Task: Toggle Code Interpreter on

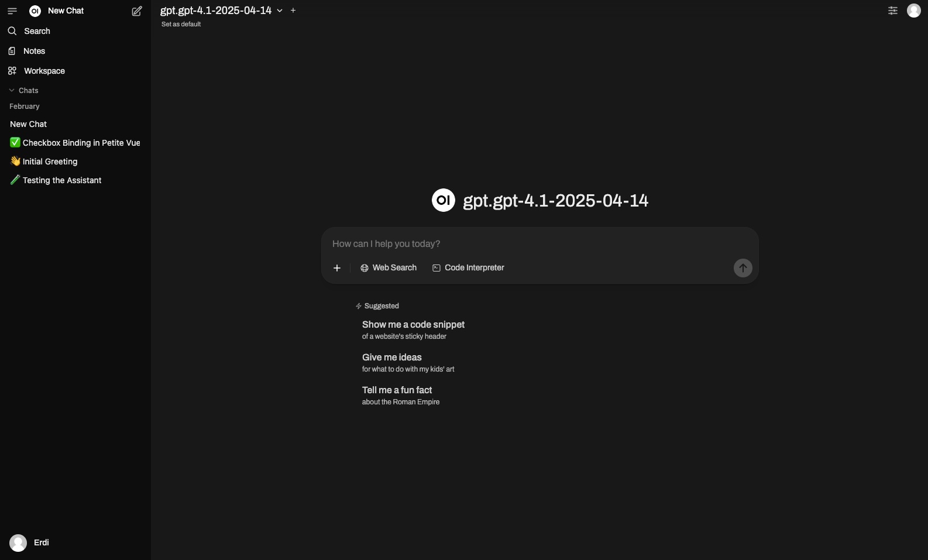Action: [x=468, y=268]
